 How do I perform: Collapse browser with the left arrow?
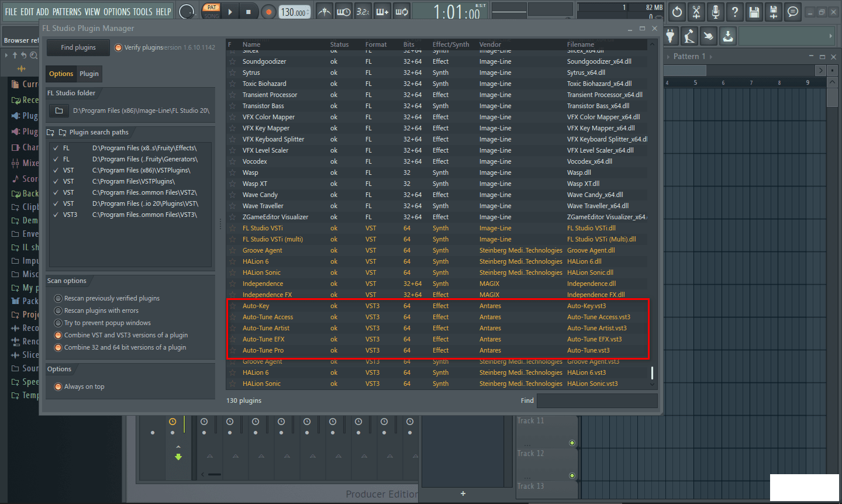click(6, 55)
